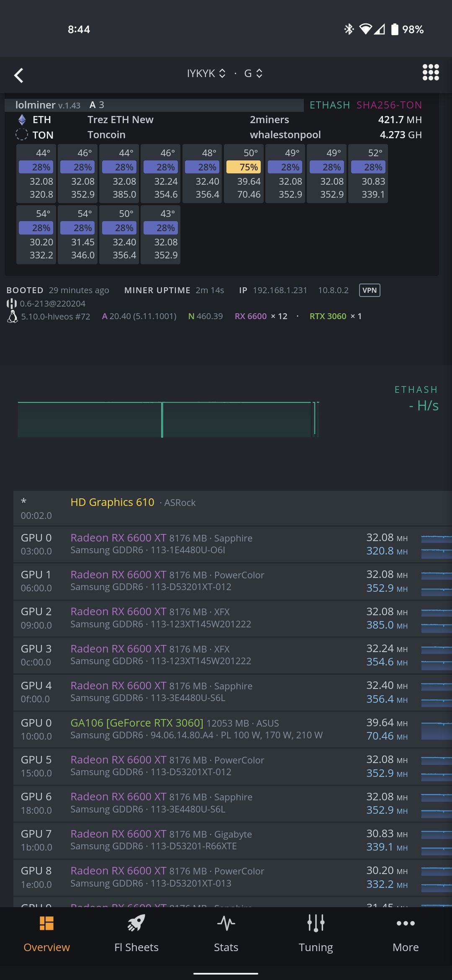
Task: Select the ETHASH algorithm label in miner header
Action: 330,105
